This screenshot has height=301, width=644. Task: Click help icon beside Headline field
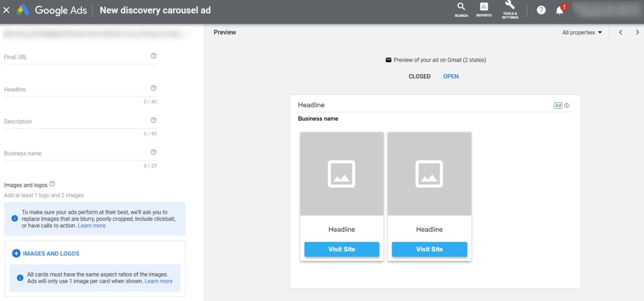coord(153,88)
